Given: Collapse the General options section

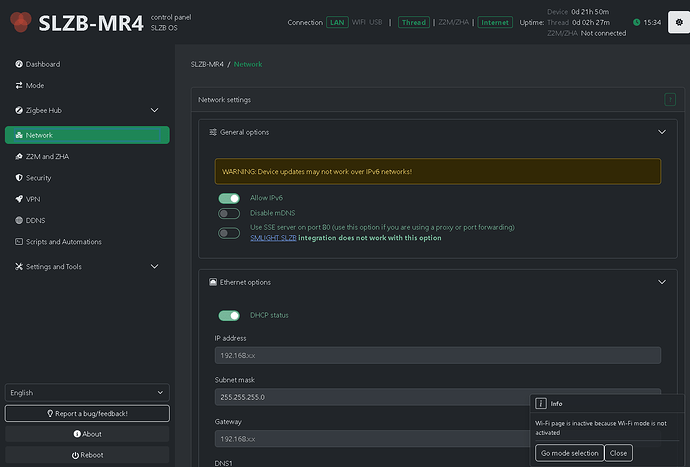Looking at the screenshot, I should click(661, 132).
